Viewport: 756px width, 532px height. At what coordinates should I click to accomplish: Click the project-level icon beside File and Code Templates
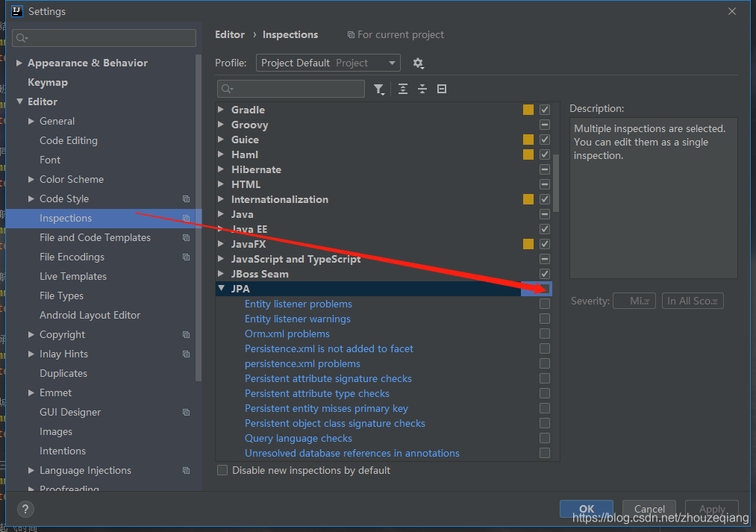pyautogui.click(x=186, y=238)
